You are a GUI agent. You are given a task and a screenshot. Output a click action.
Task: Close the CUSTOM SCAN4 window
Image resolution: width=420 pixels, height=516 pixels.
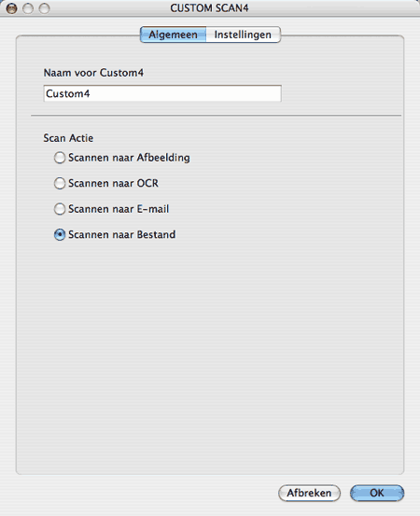tap(12, 8)
